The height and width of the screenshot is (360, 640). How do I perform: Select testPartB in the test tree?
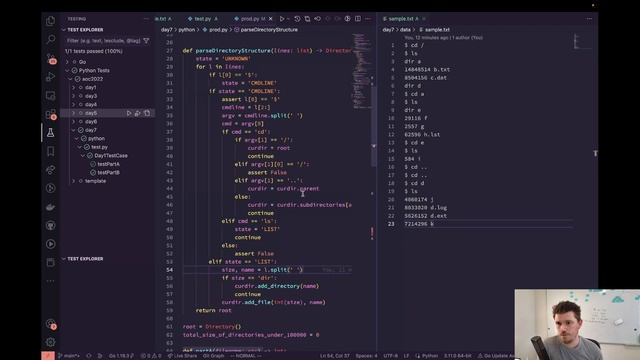(x=109, y=173)
